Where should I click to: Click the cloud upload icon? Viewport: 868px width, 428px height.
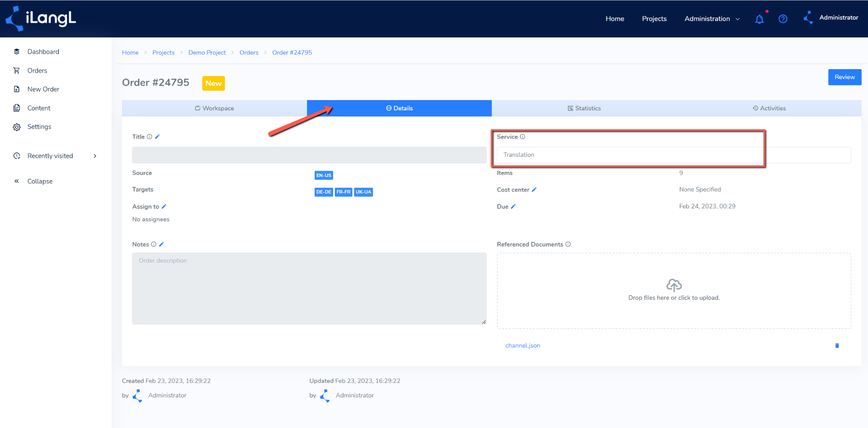[674, 285]
